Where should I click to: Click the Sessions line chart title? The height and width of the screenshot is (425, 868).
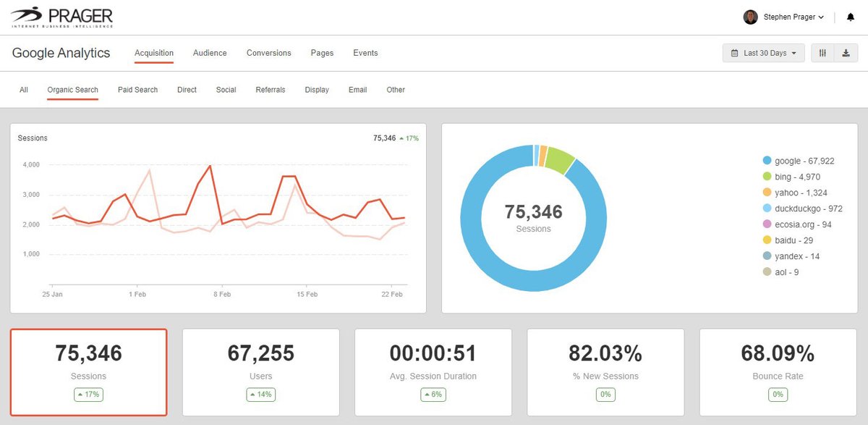[33, 138]
